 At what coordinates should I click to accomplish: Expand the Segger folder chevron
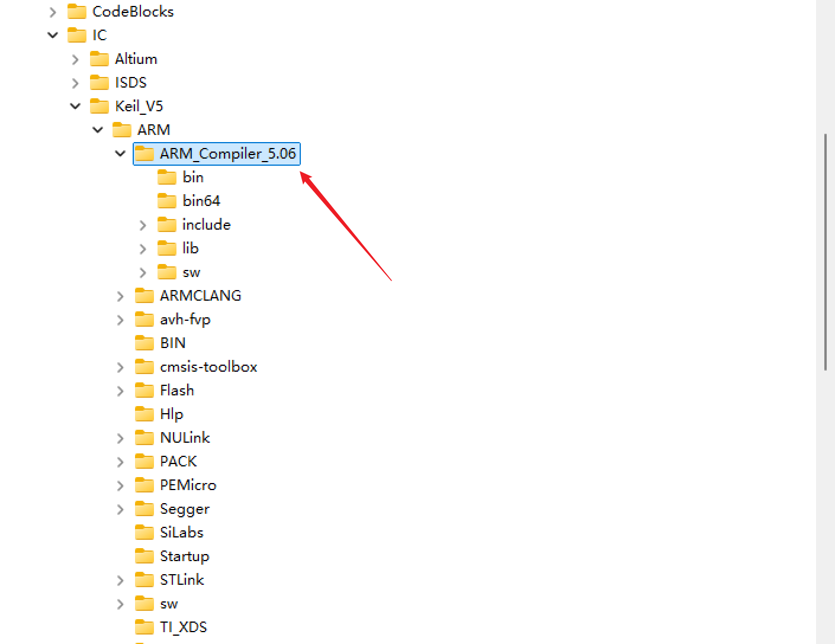click(120, 509)
